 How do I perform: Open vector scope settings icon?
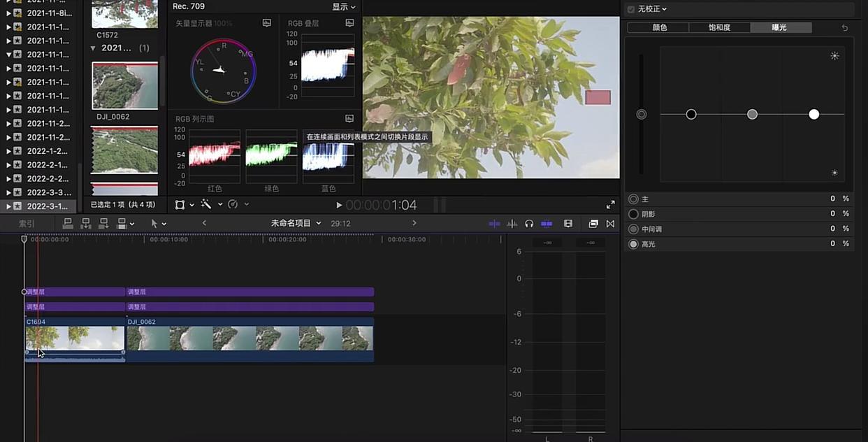click(x=266, y=23)
